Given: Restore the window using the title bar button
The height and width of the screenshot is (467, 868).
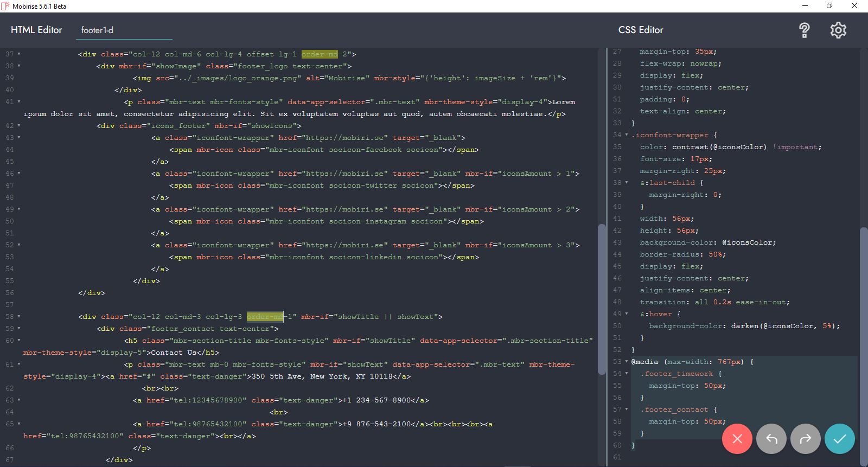Looking at the screenshot, I should click(829, 6).
